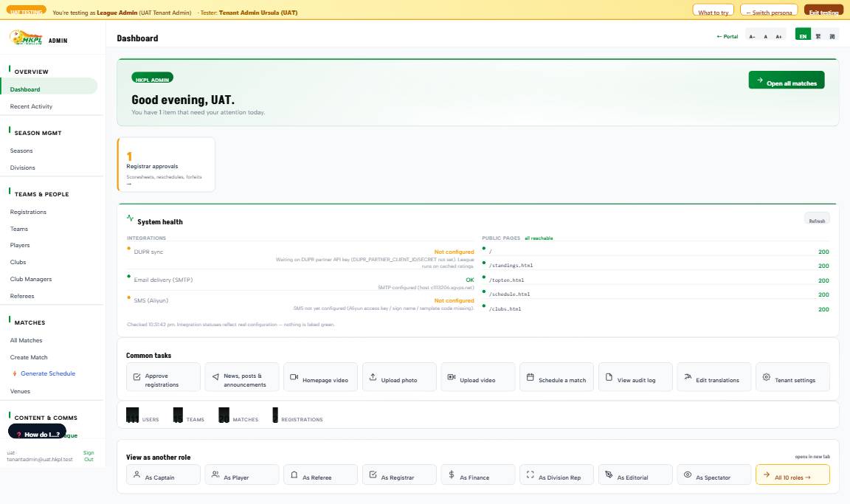Switch language to Simplified Chinese 简

[x=832, y=35]
